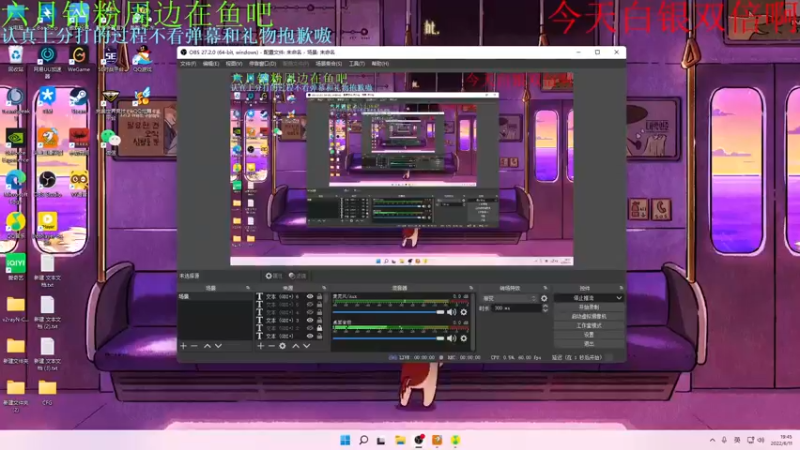This screenshot has height=450, width=800.
Task: Expand the arrow on the 停止推流 button
Action: pos(619,298)
